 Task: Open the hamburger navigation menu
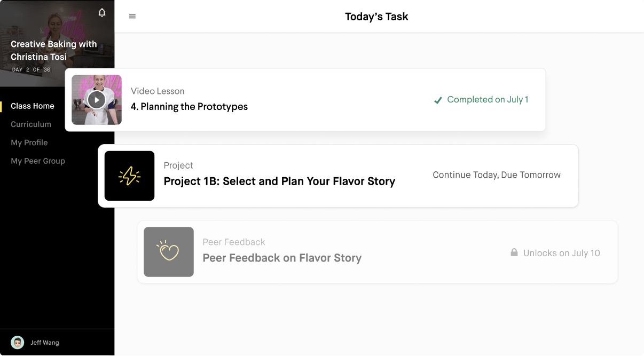click(132, 16)
